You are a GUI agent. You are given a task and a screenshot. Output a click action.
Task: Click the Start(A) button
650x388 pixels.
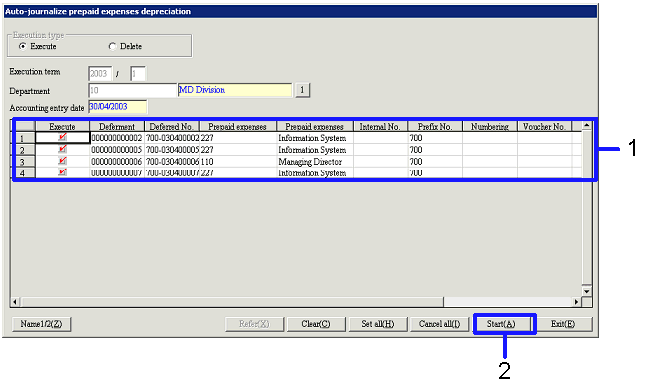click(502, 324)
